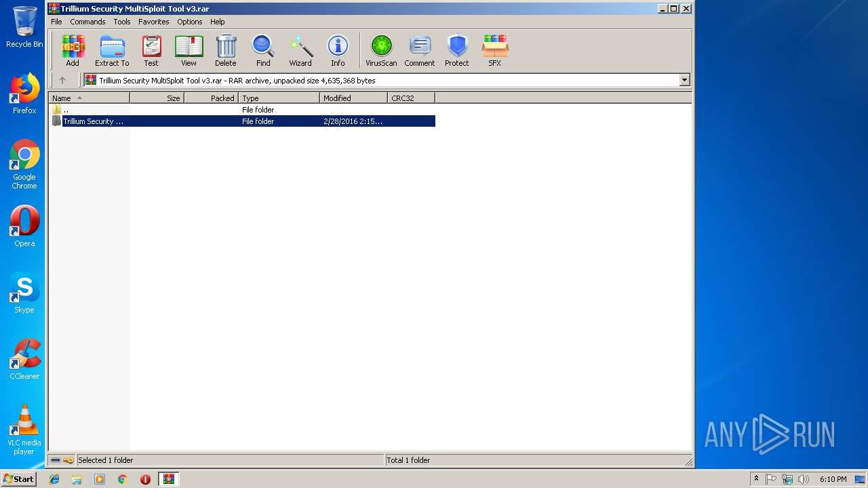
Task: Open Internet Explorer from taskbar
Action: [54, 479]
